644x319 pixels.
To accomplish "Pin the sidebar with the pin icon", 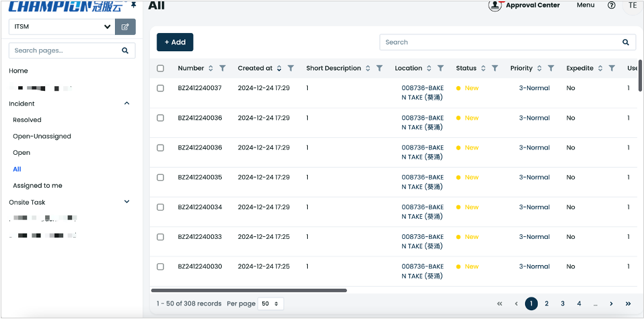I will click(134, 5).
